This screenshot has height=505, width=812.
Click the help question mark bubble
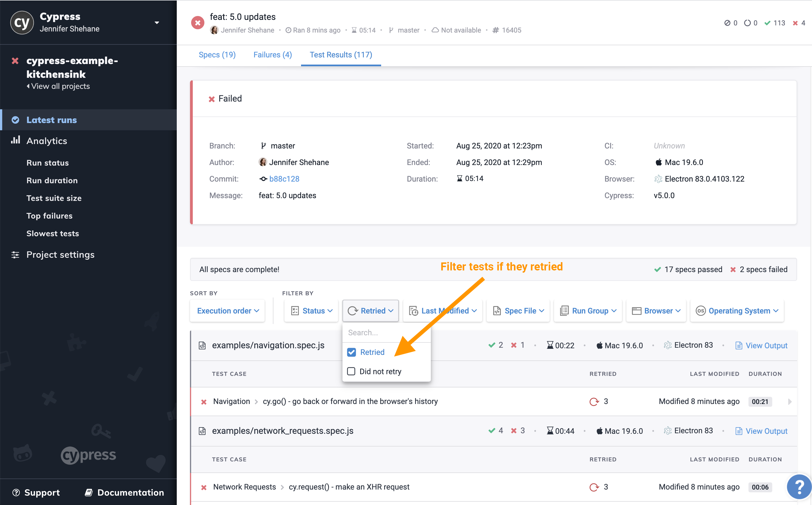(x=799, y=487)
